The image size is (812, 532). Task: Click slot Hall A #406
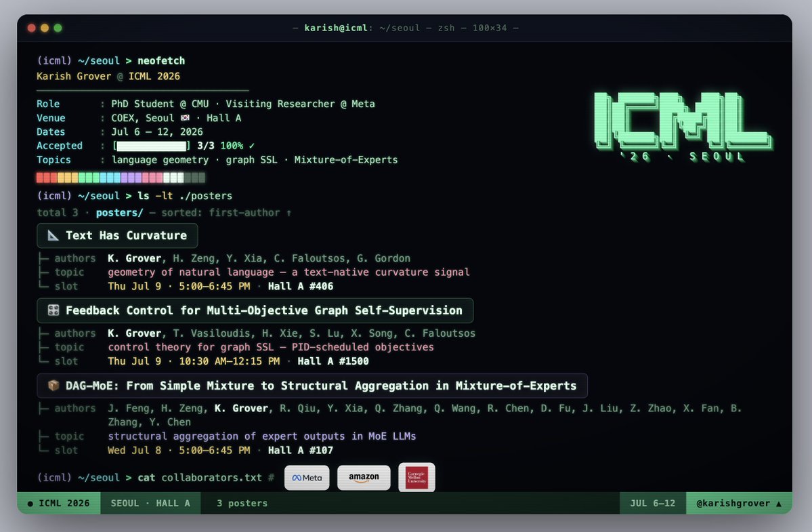point(301,287)
